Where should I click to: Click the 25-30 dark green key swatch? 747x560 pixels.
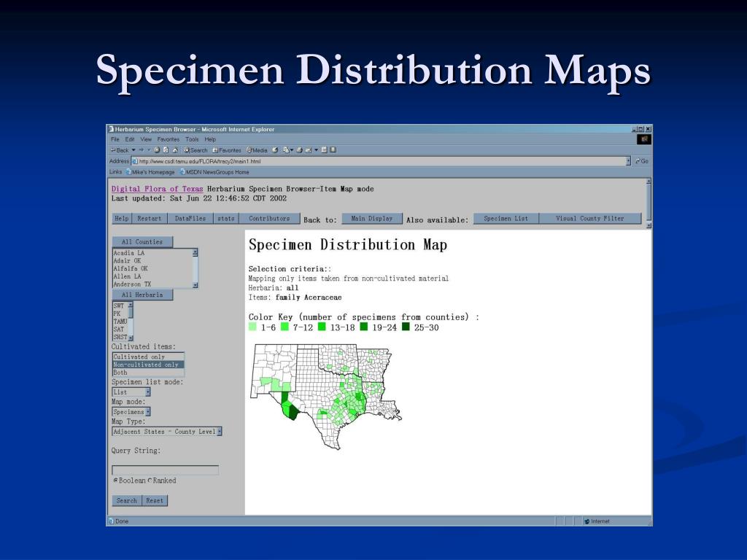tap(406, 327)
